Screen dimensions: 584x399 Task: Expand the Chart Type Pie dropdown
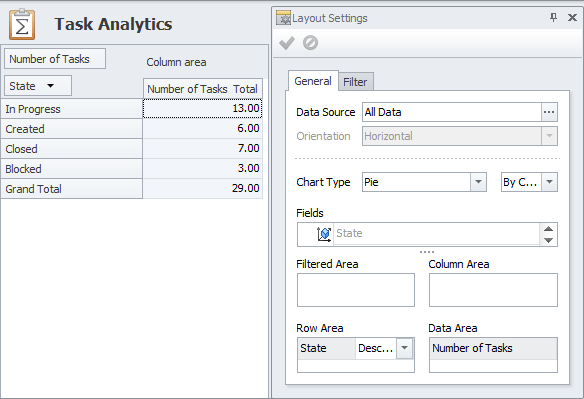[478, 182]
